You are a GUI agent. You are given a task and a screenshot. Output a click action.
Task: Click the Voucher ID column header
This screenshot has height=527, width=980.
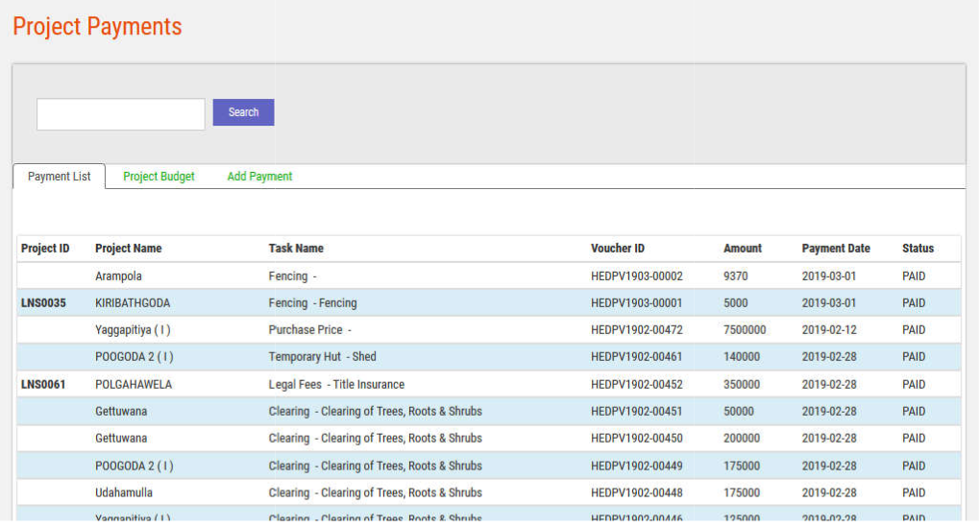[x=618, y=249]
